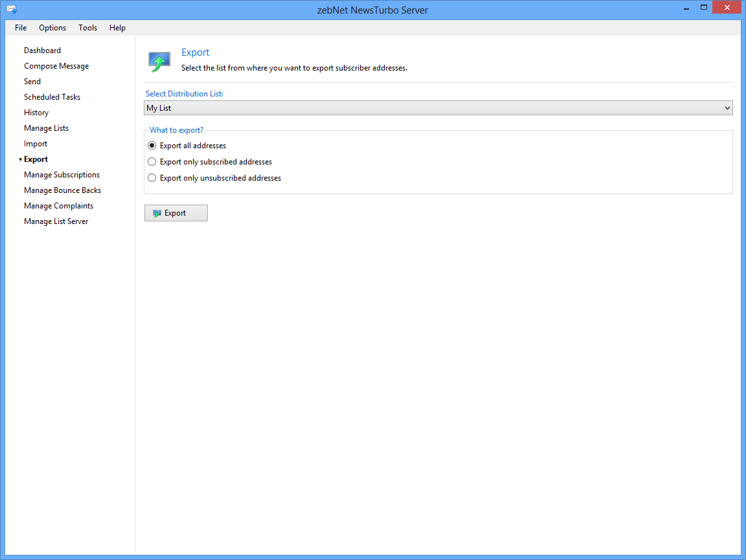Viewport: 746px width, 560px height.
Task: Open the Help menu
Action: click(117, 28)
